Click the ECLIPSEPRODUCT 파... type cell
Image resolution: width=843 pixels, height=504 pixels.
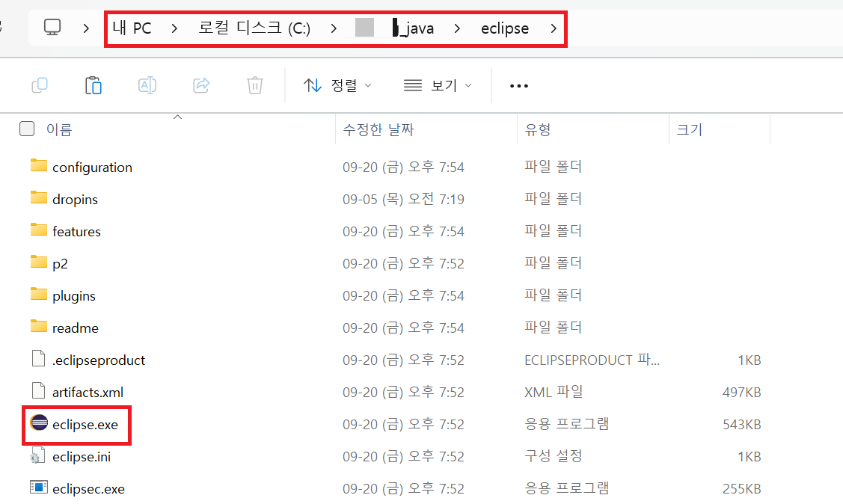(x=592, y=360)
